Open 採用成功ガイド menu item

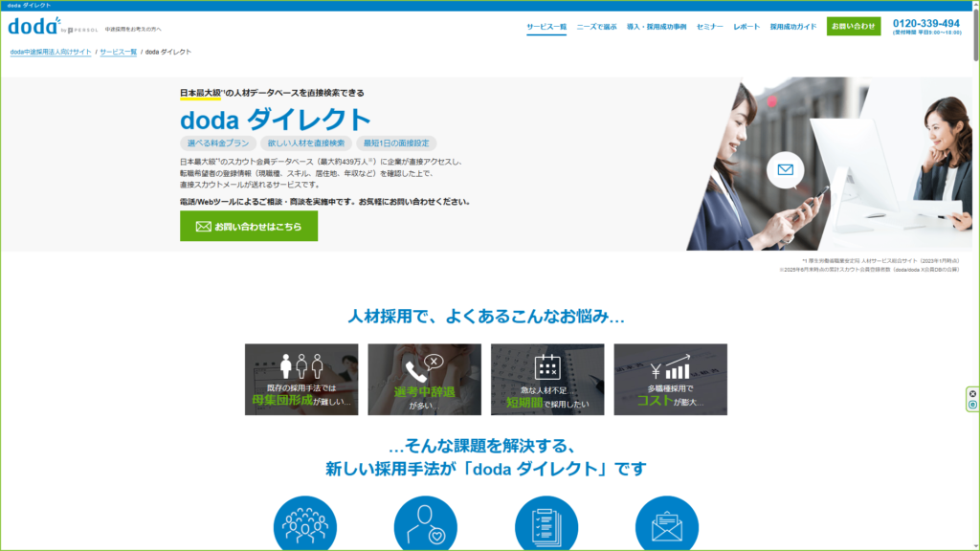(x=793, y=27)
